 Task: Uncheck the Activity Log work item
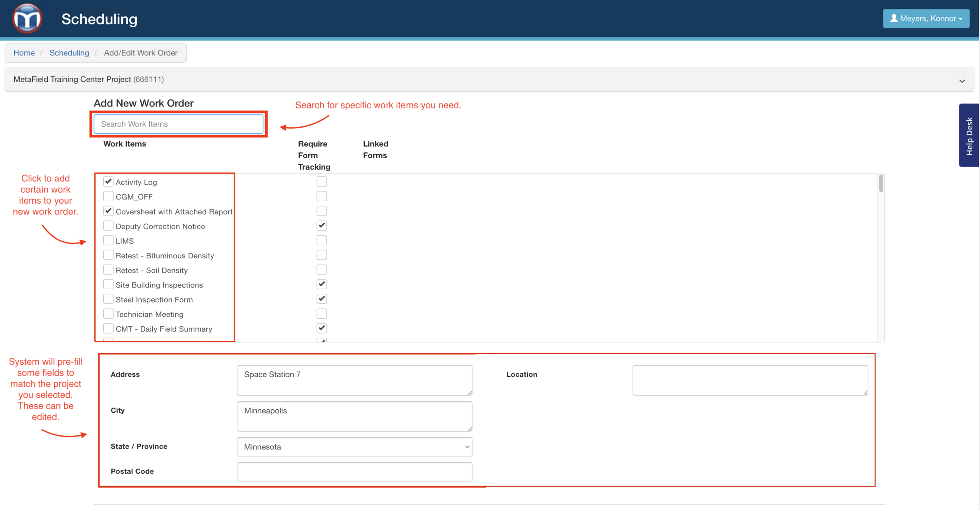pos(108,181)
